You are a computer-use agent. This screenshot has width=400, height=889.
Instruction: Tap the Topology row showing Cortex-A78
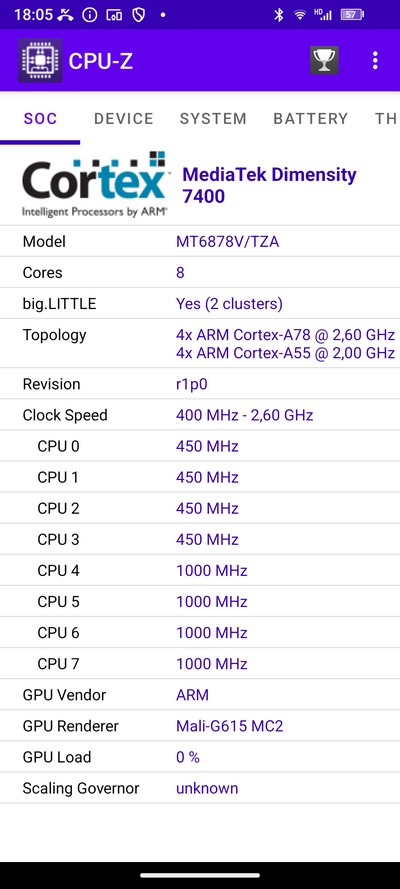[200, 344]
